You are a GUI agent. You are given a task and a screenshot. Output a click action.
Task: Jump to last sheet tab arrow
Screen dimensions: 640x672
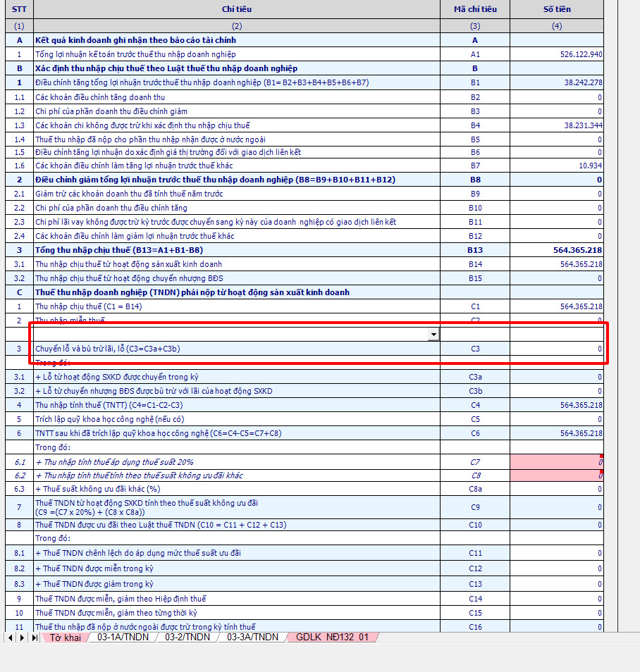35,637
